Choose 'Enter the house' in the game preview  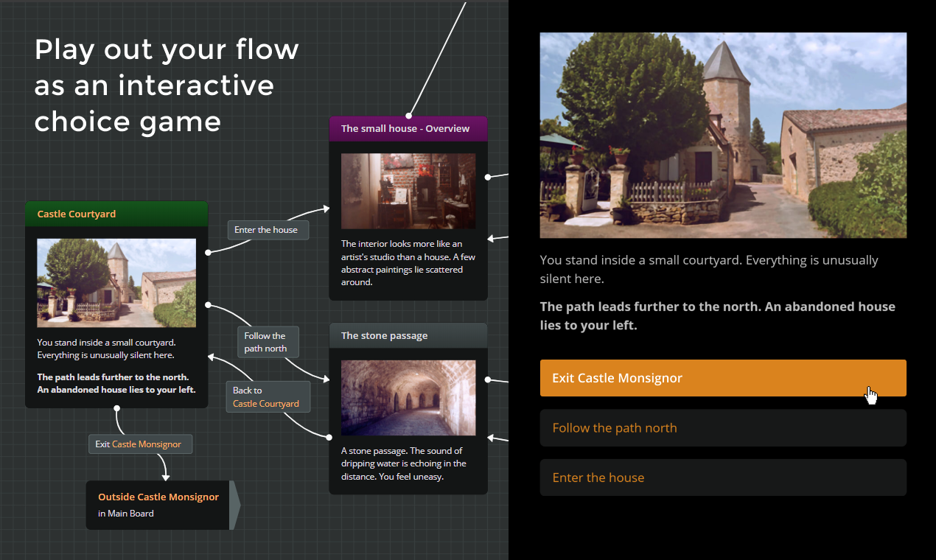coord(723,477)
